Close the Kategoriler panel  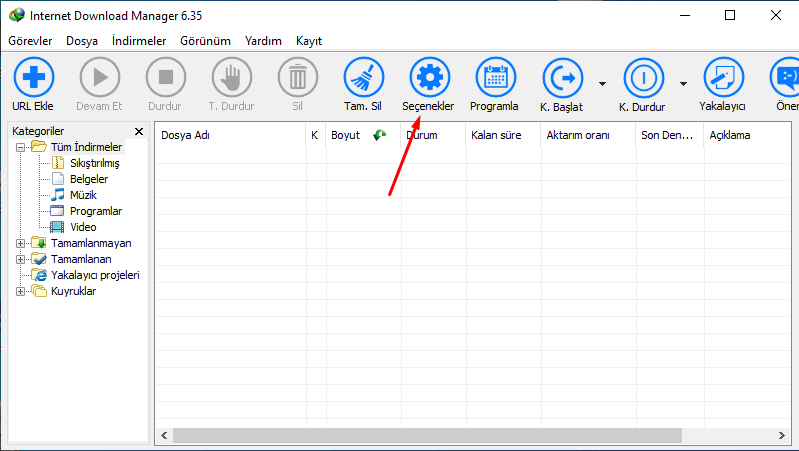(139, 131)
